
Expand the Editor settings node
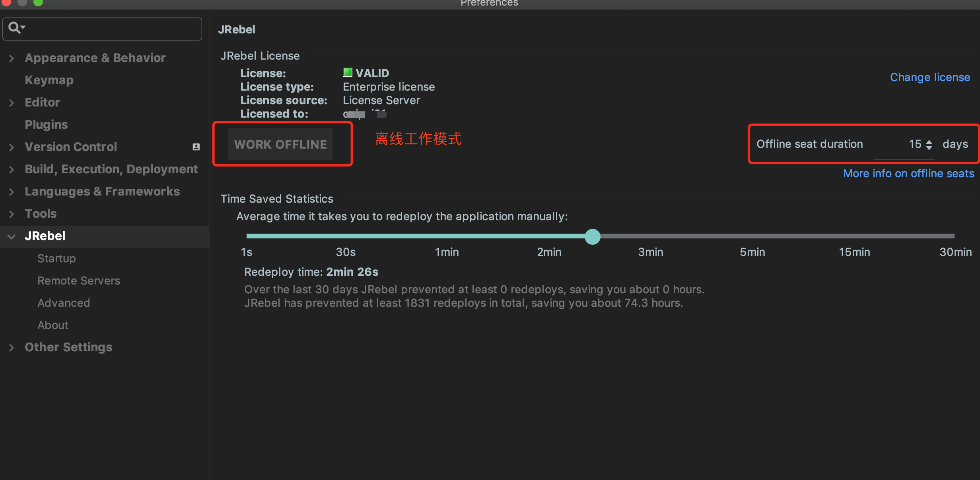click(x=12, y=103)
